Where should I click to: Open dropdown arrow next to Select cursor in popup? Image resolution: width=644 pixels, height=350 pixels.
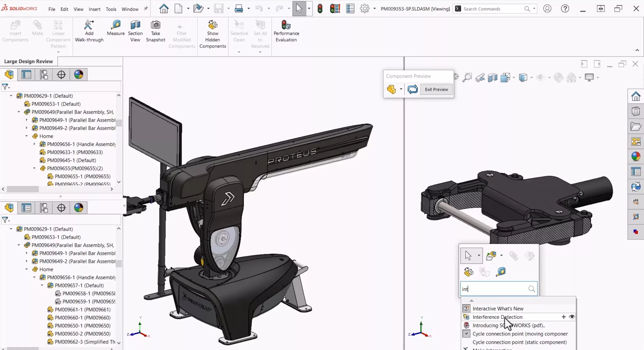(x=479, y=255)
